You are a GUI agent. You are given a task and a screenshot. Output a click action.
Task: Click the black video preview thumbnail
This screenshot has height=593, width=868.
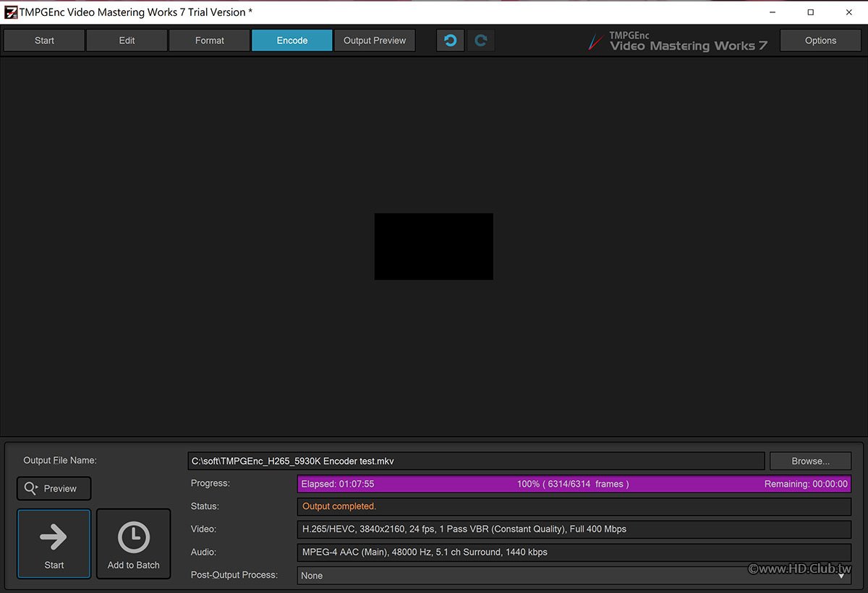point(434,246)
